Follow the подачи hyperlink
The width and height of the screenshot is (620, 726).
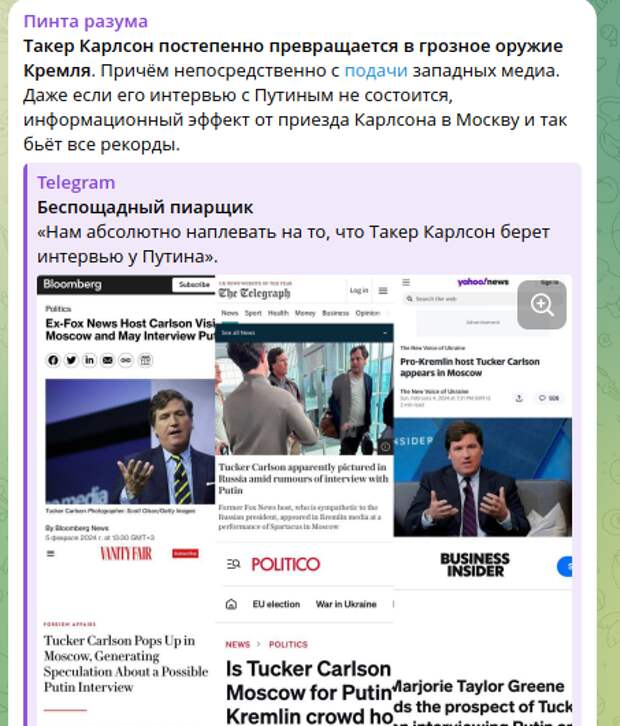(376, 70)
